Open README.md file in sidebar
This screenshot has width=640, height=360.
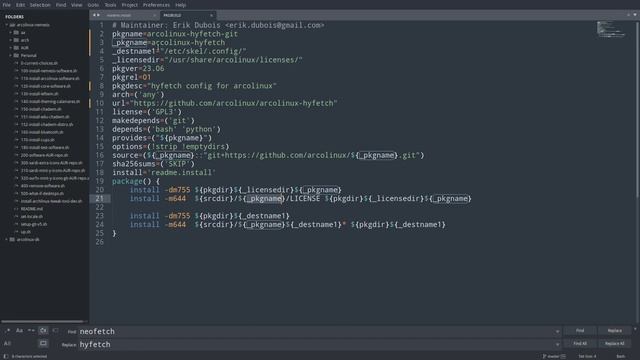coord(31,209)
